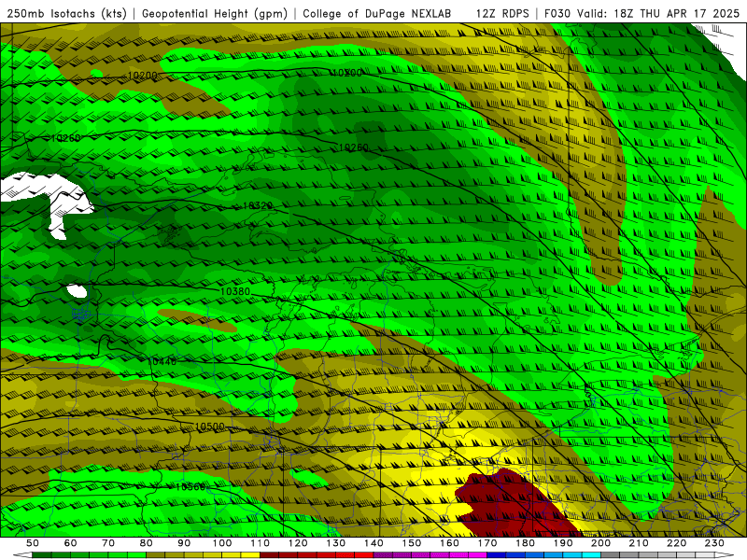Click the 60 value on the color scale

click(x=71, y=543)
